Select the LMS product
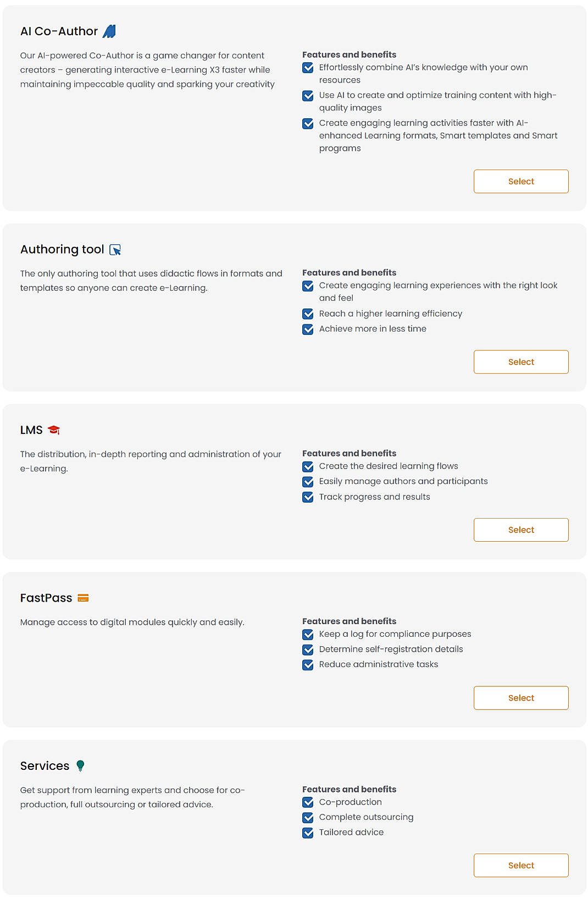Image resolution: width=588 pixels, height=898 pixels. (520, 530)
